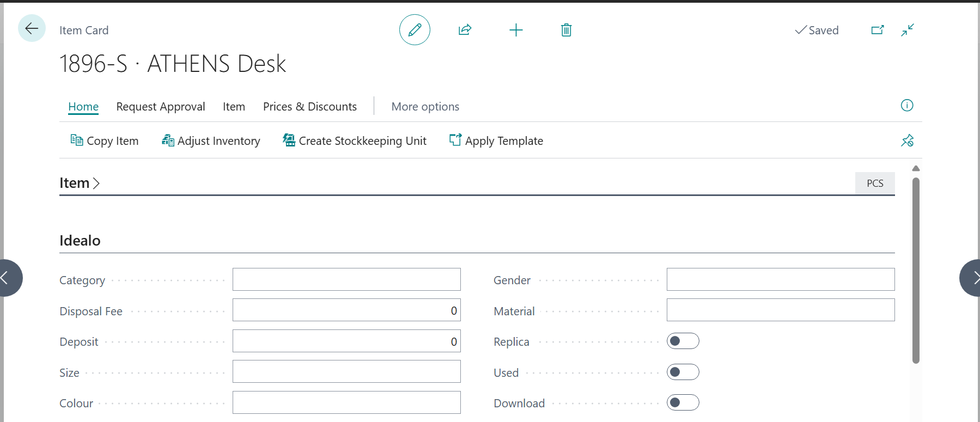
Task: Select the Request Approval tab
Action: point(161,107)
